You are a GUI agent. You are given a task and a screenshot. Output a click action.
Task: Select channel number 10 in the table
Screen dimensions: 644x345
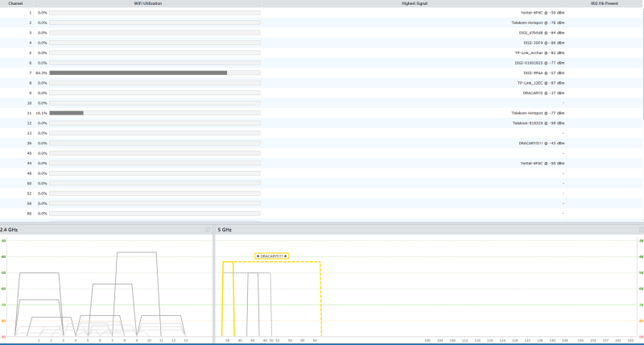pos(29,103)
